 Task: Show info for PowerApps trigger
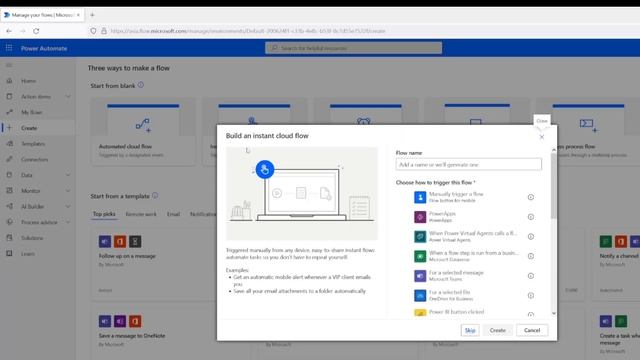(531, 217)
